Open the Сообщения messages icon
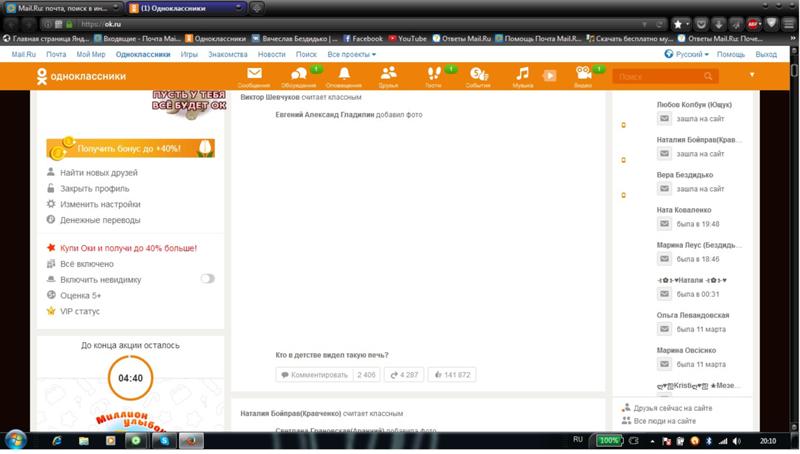The width and height of the screenshot is (800, 454). tap(254, 74)
